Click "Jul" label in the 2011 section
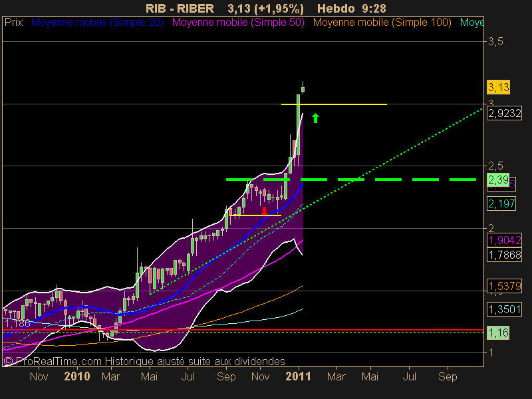Screen dimensions: 532x399 click(x=409, y=376)
